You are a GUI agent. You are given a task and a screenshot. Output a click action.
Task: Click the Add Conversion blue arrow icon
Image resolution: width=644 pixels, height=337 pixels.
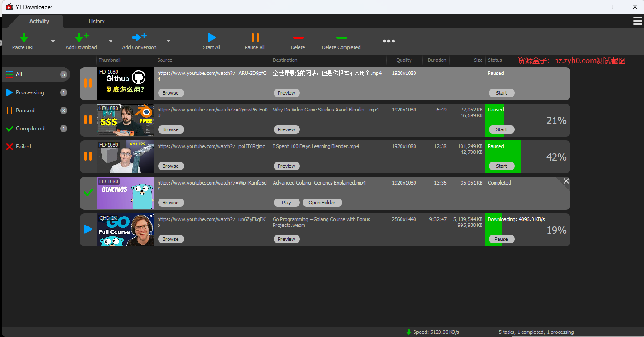click(x=139, y=37)
